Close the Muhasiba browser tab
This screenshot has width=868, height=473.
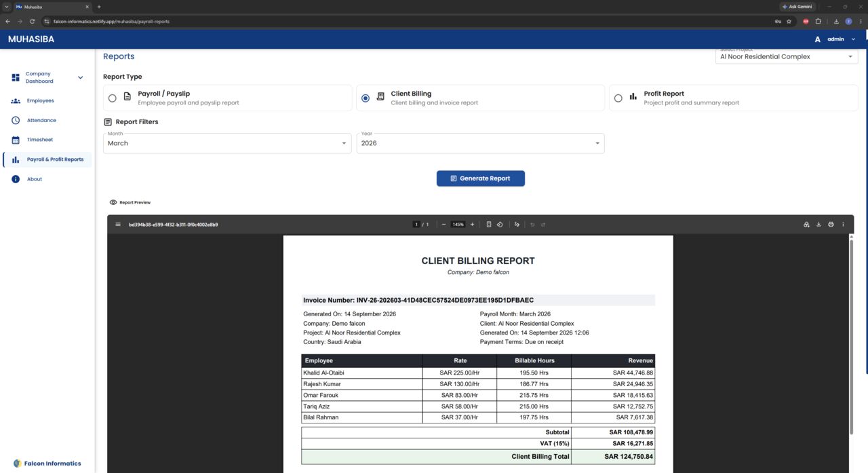click(x=87, y=7)
